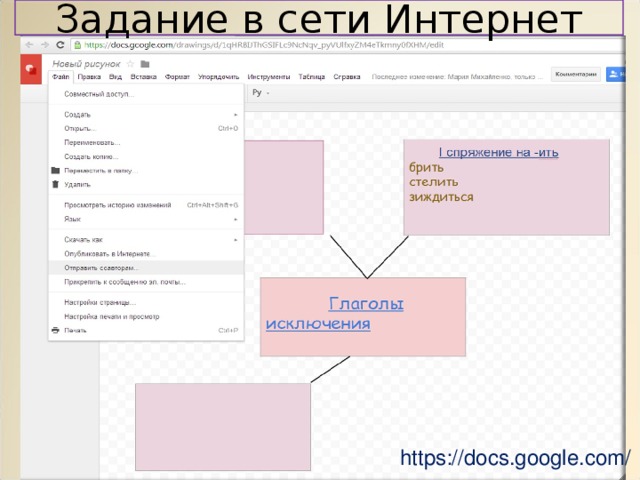Screen dimensions: 640x480
Task: Select the empty pink rectangle behind menu
Action: click(x=284, y=187)
